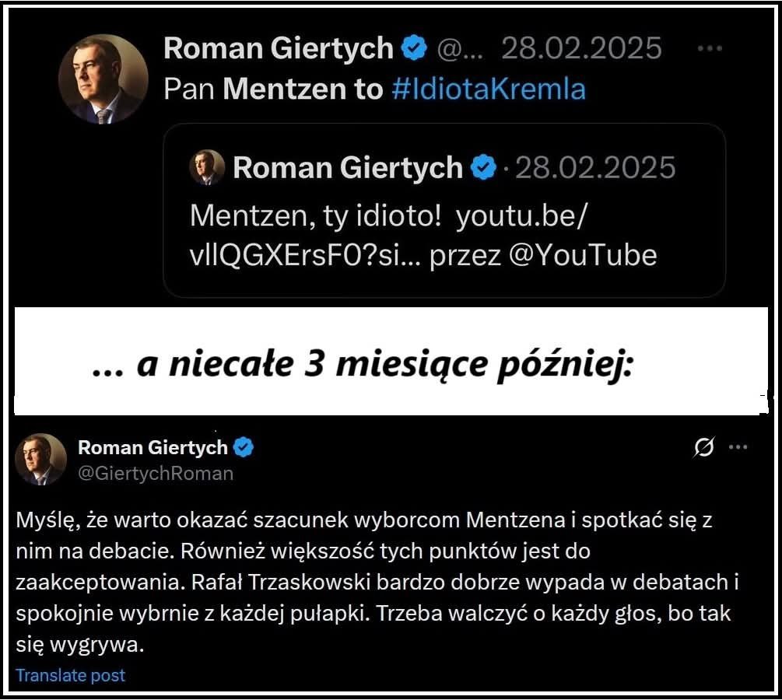
Task: Click the verified badge in the bottom tweet
Action: (244, 447)
